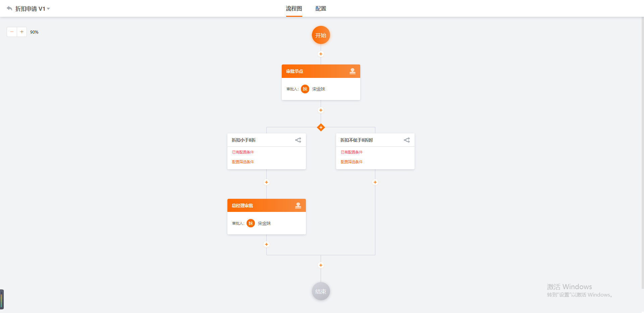Image resolution: width=644 pixels, height=313 pixels.
Task: Click the approver icon on 总经理审批 header
Action: [x=298, y=206]
